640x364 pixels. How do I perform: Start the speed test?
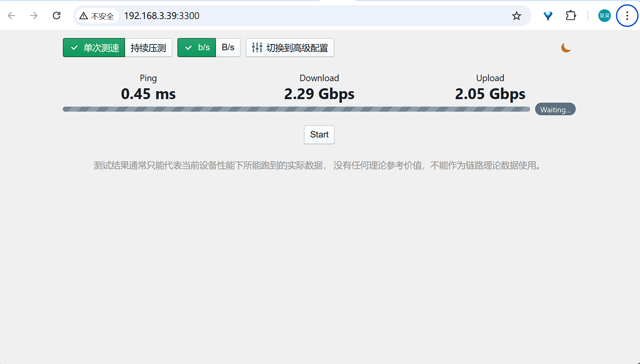pos(319,135)
